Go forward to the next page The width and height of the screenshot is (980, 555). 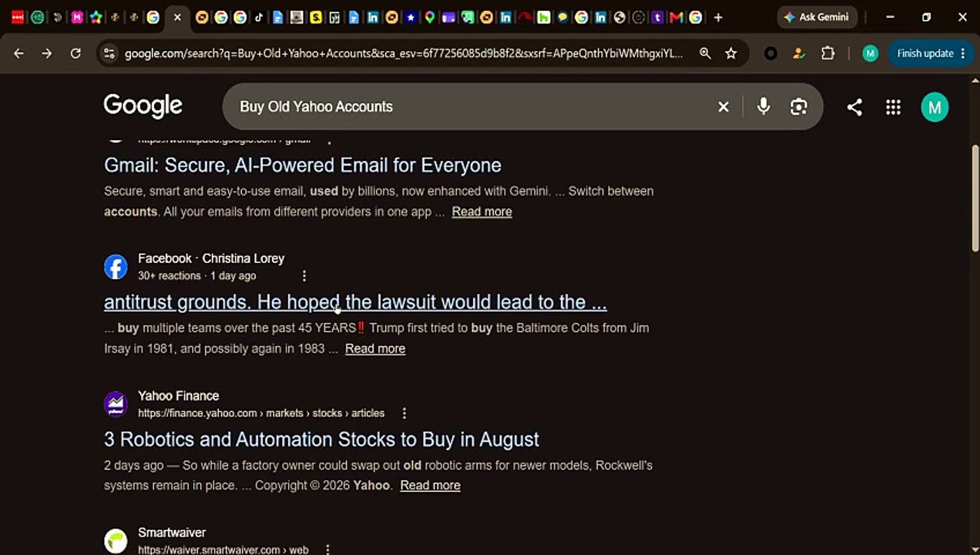click(x=47, y=53)
